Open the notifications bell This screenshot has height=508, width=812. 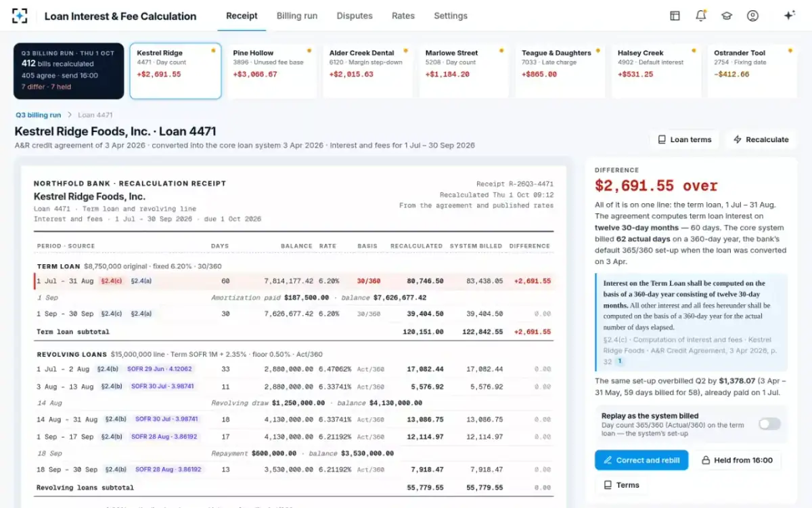[x=700, y=16]
